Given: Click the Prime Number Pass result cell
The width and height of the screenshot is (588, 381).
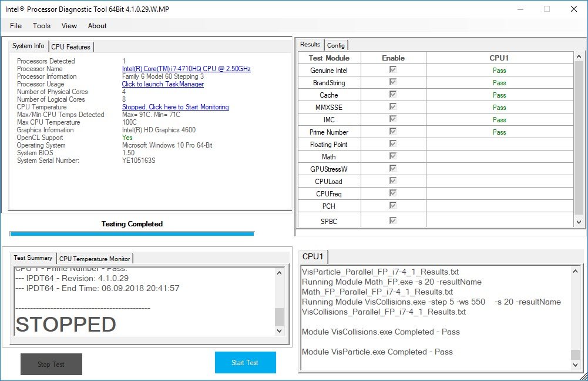Looking at the screenshot, I should (x=499, y=132).
